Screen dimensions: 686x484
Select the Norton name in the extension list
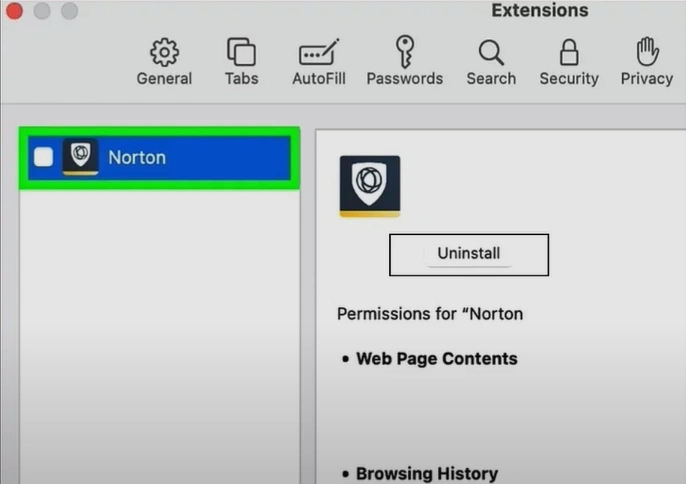click(x=137, y=158)
